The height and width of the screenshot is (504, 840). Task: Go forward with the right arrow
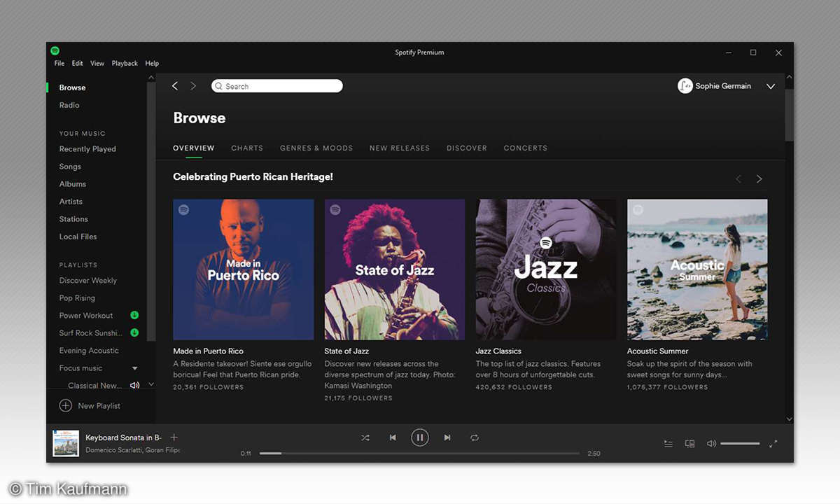193,86
